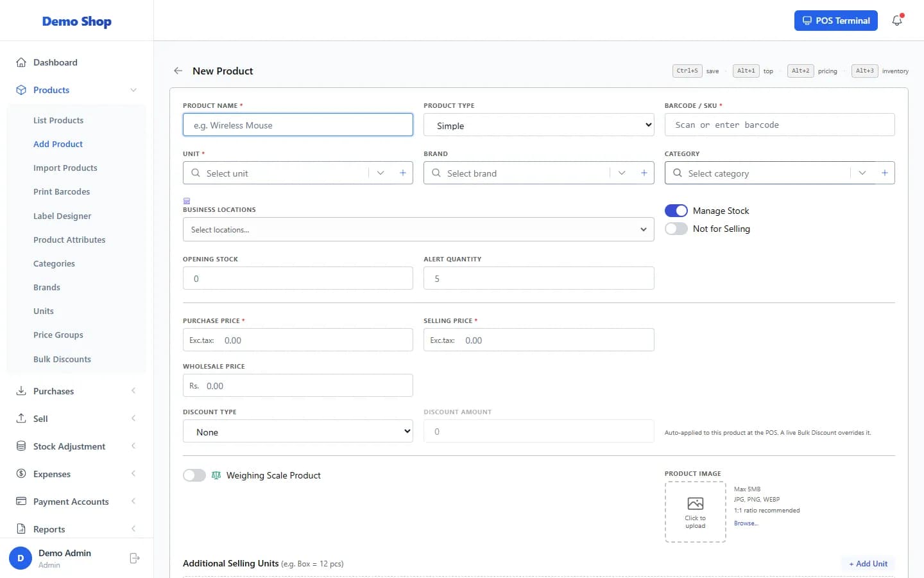Click the Opening Stock field
Image resolution: width=924 pixels, height=578 pixels.
point(298,278)
